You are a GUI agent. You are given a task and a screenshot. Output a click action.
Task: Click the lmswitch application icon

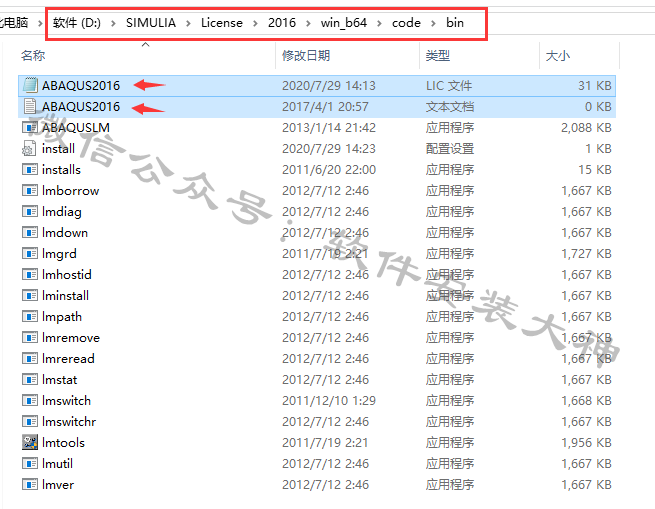click(x=30, y=400)
